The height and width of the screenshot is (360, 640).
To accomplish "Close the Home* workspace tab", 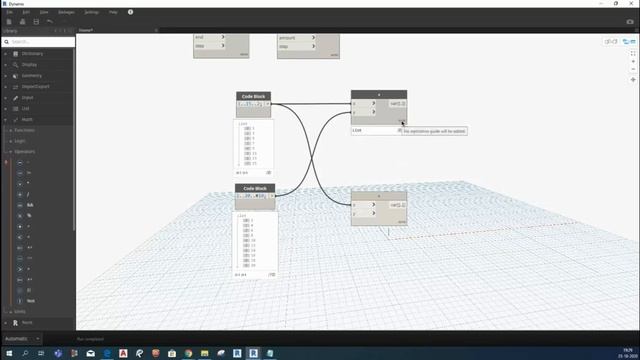I will (x=156, y=30).
